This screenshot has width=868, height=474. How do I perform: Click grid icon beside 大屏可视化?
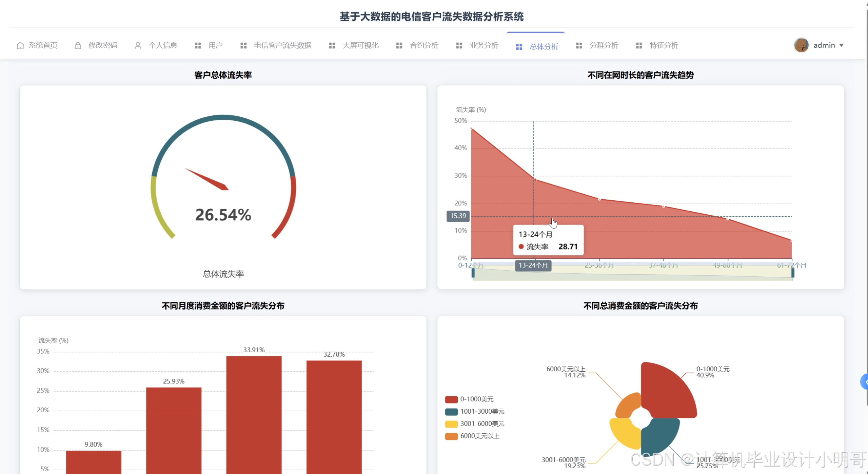(332, 45)
